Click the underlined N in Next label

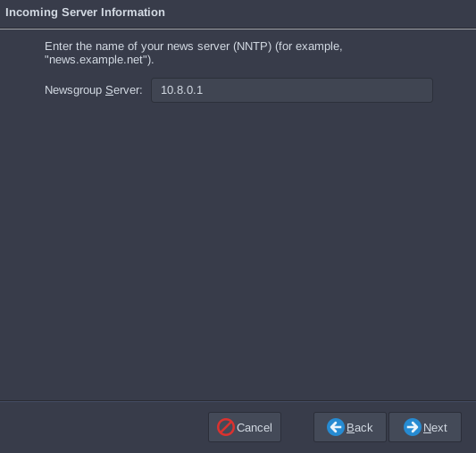[427, 427]
